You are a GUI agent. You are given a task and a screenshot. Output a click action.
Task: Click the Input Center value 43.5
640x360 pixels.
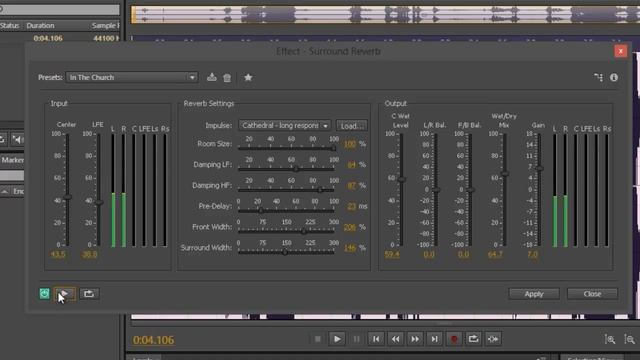[58, 254]
